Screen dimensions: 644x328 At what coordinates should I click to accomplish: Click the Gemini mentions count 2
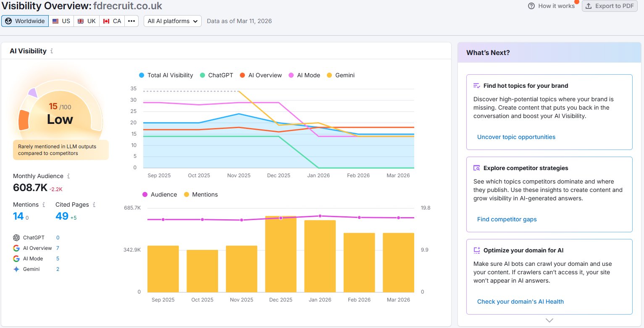pyautogui.click(x=58, y=269)
